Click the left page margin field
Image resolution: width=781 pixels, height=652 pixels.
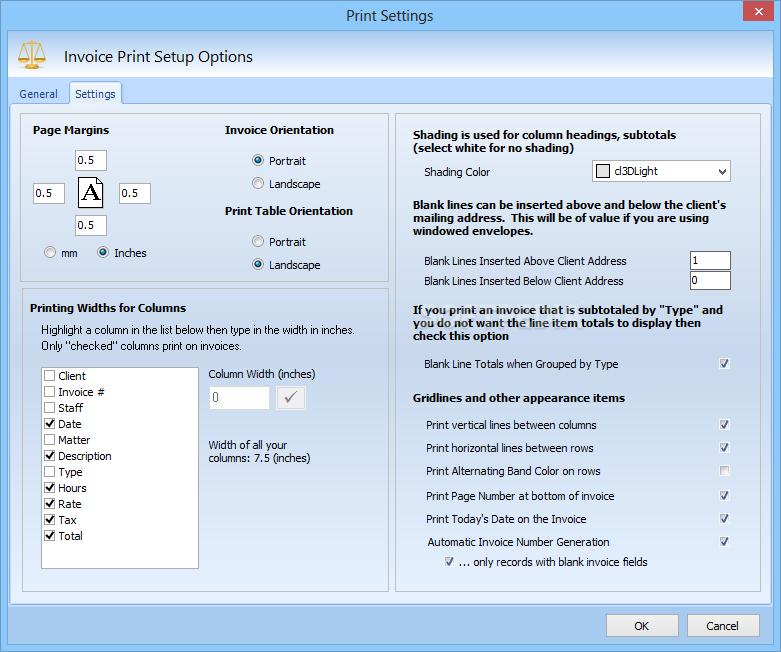pos(49,193)
